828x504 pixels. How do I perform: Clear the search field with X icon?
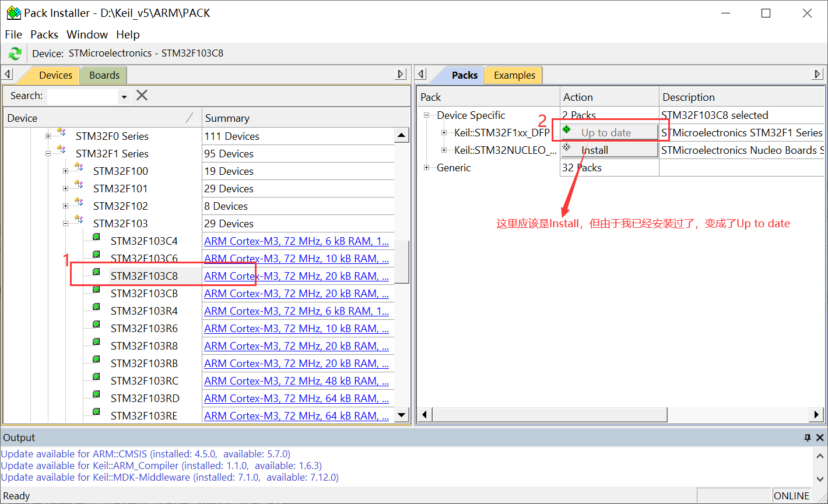(142, 96)
